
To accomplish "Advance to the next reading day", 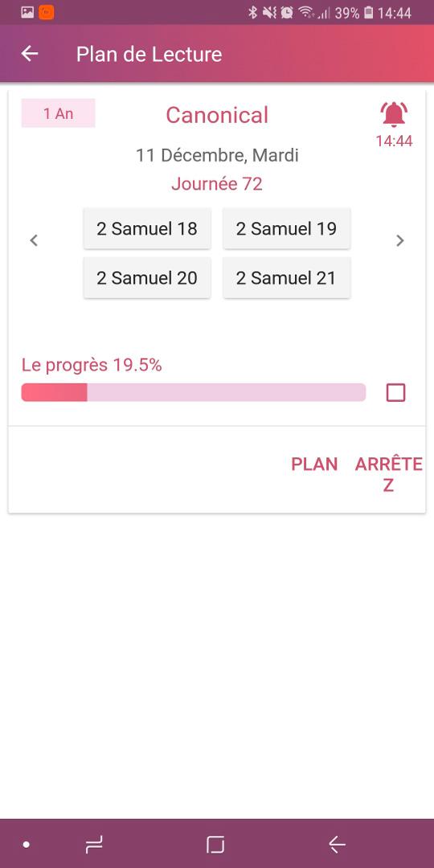I will tap(399, 240).
